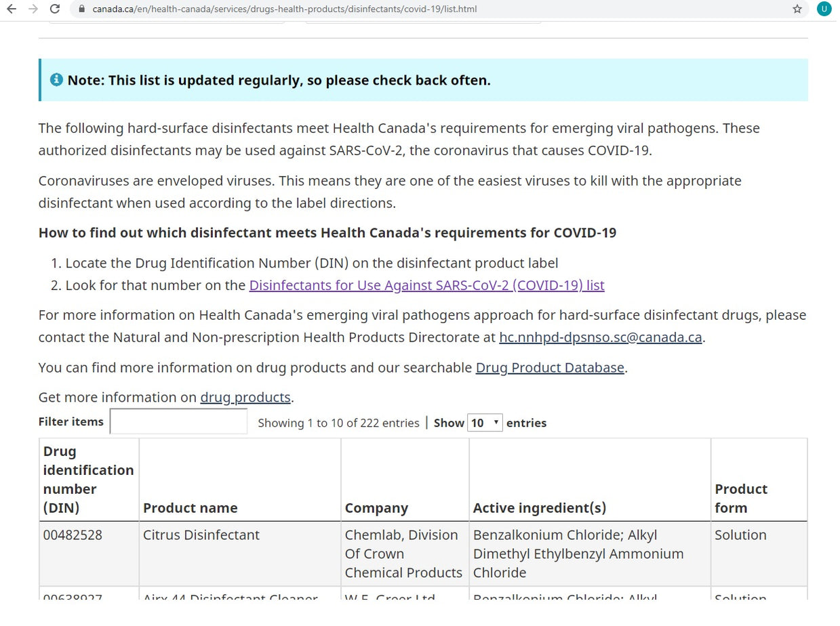Image resolution: width=840 pixels, height=626 pixels.
Task: Navigate back using the browser back arrow
Action: 11,9
